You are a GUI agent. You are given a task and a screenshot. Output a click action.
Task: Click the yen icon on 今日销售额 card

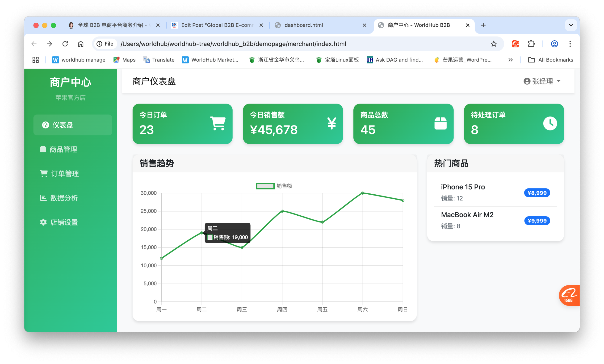[331, 123]
